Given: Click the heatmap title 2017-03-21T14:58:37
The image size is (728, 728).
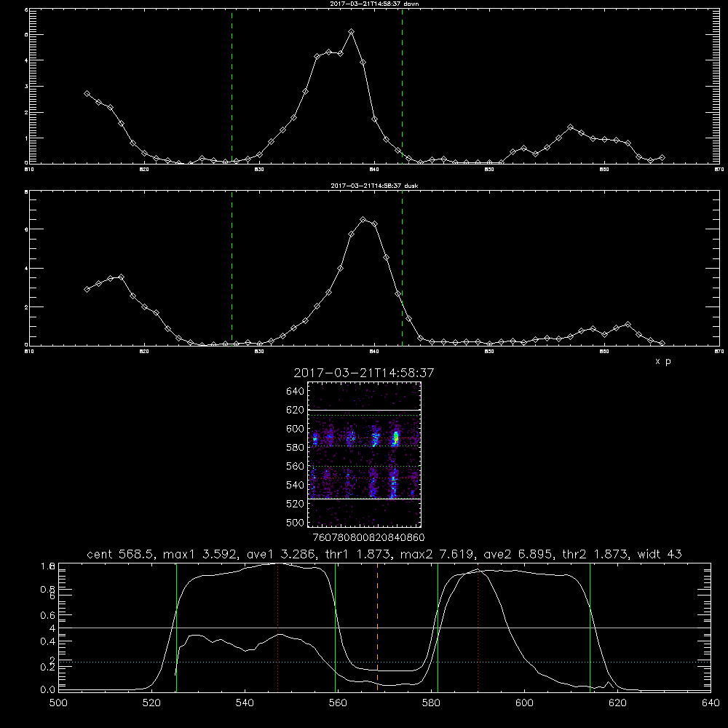Looking at the screenshot, I should tap(364, 373).
